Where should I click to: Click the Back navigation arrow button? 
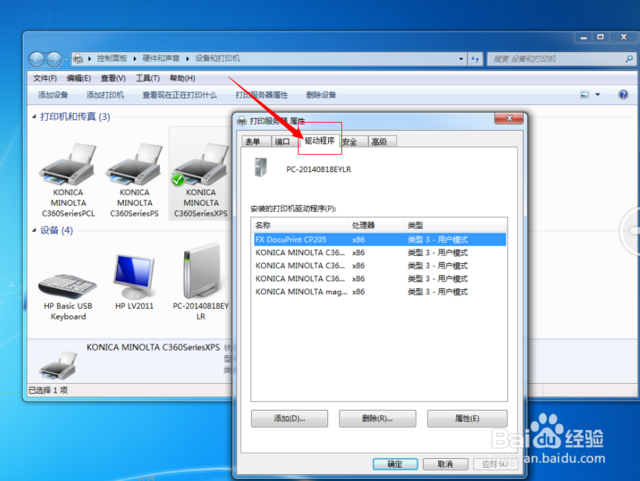(x=37, y=59)
